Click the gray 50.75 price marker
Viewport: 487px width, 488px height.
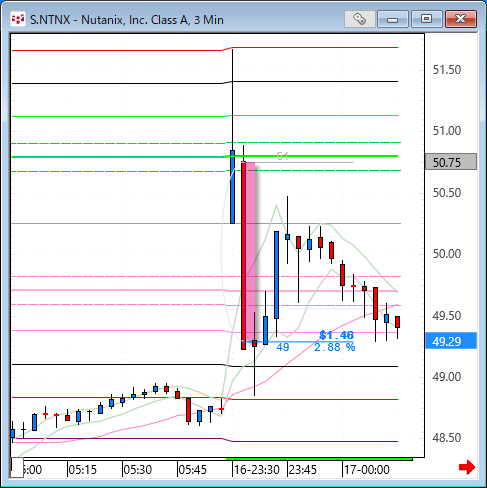point(451,162)
